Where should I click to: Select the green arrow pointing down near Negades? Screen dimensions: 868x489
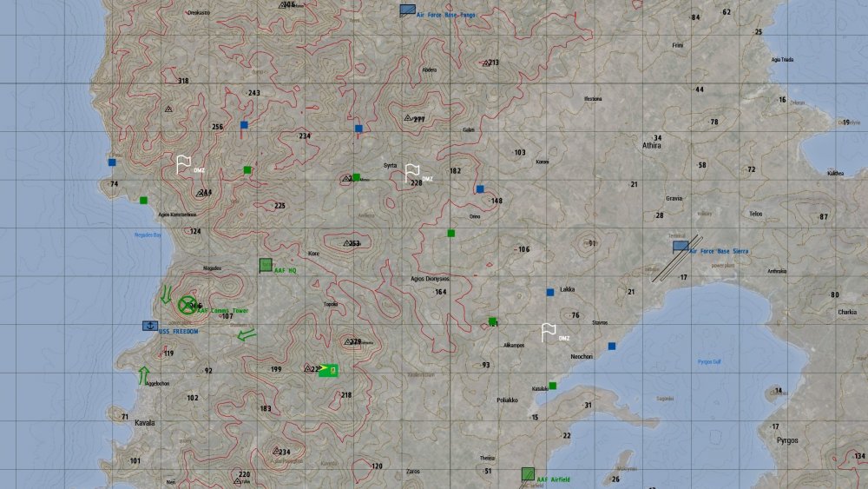coord(166,294)
